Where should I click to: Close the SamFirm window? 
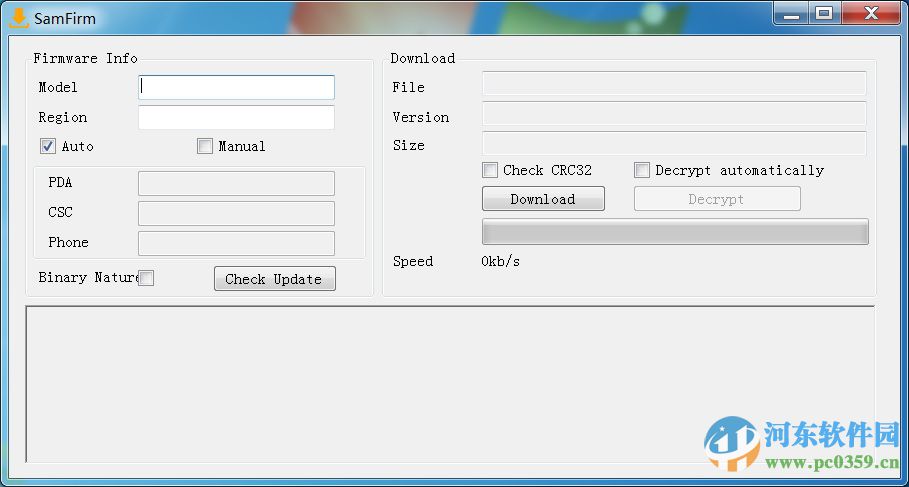(x=871, y=13)
